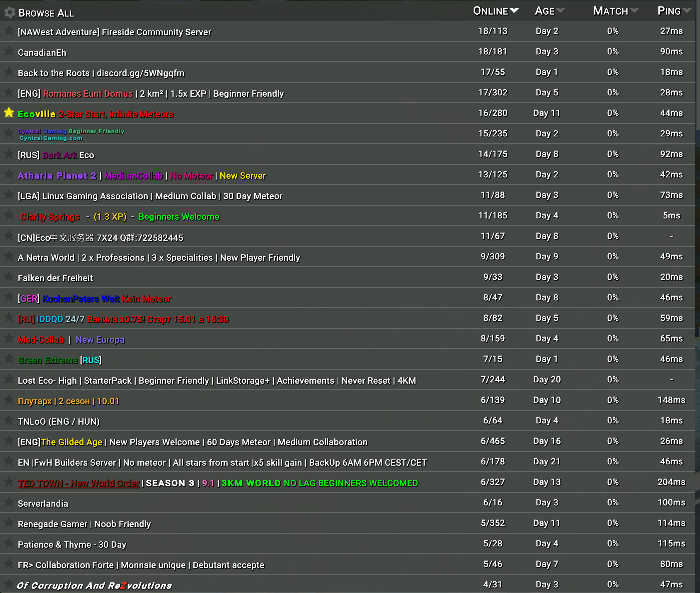This screenshot has height=593, width=700.
Task: Click the settings gear beside Browse All
Action: coord(9,12)
